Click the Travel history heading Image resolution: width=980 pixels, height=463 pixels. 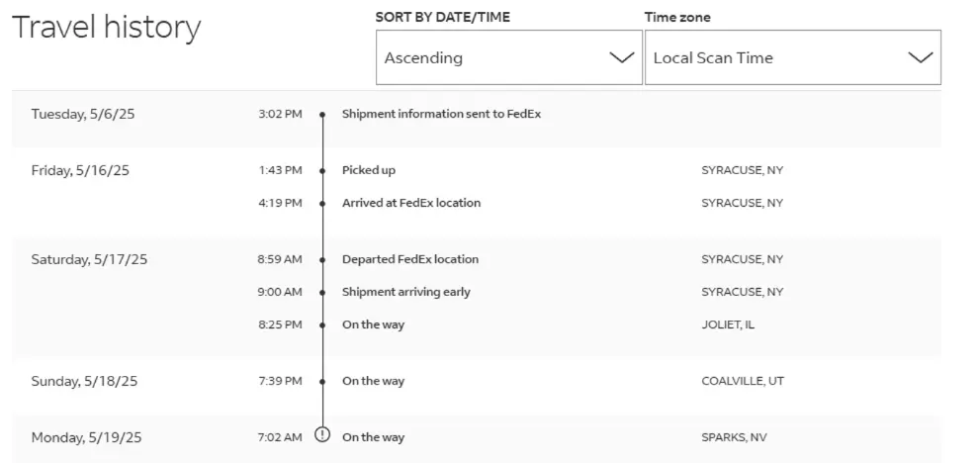(106, 28)
